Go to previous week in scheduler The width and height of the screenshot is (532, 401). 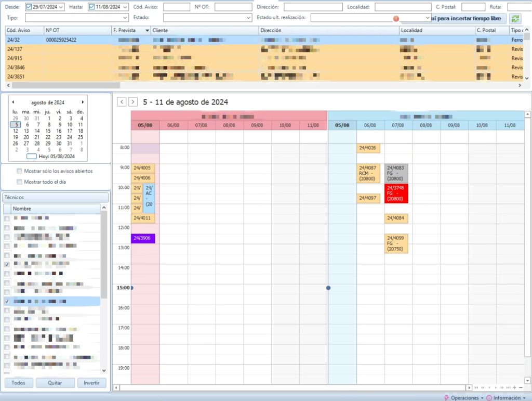click(122, 102)
